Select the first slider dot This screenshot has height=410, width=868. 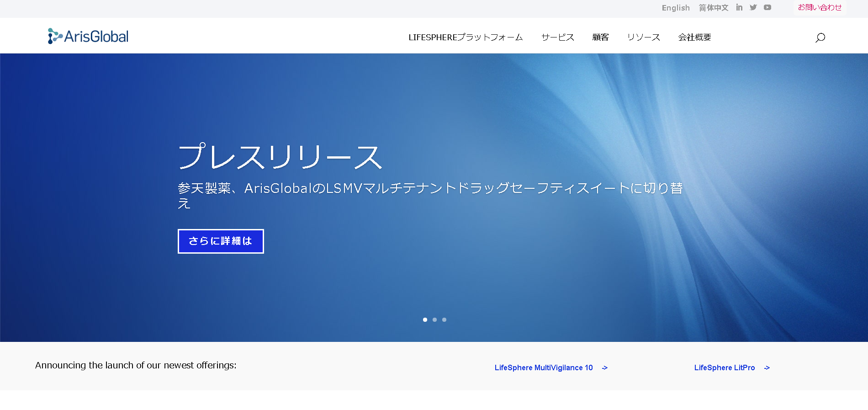tap(425, 319)
